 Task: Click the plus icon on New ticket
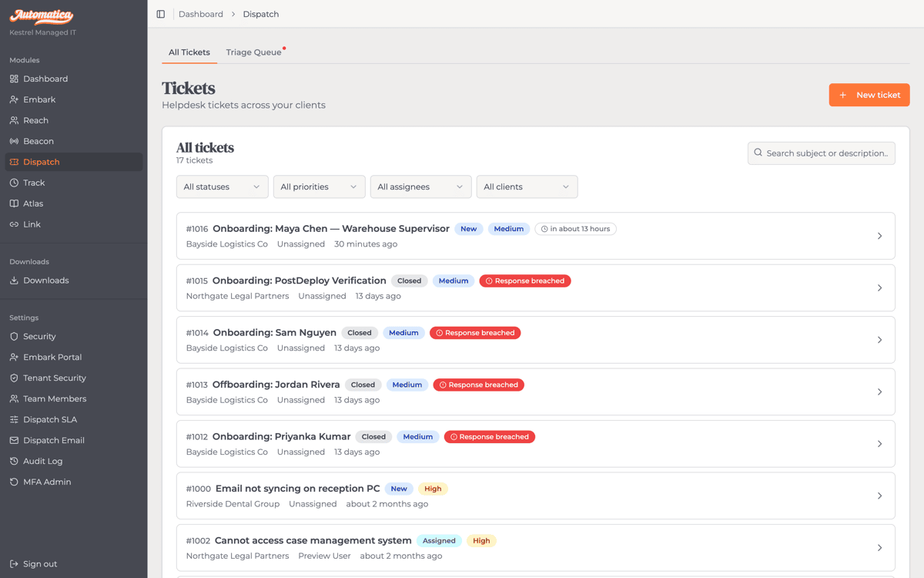tap(843, 95)
